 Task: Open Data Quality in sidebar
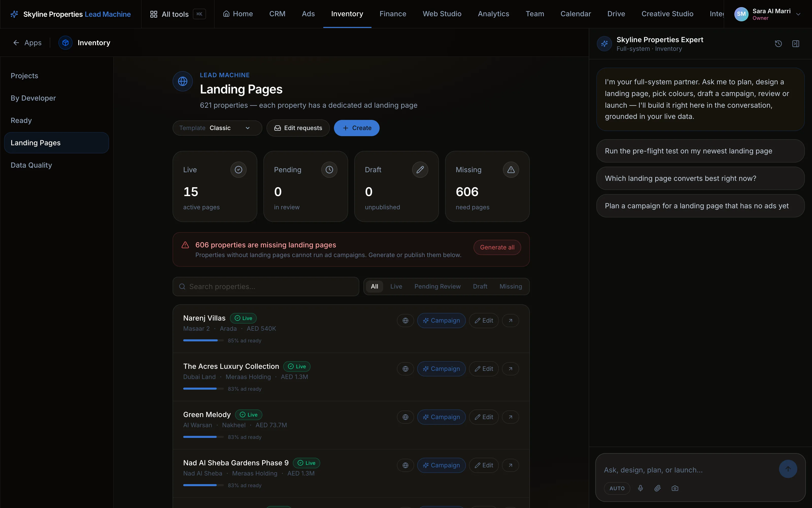pos(56,165)
